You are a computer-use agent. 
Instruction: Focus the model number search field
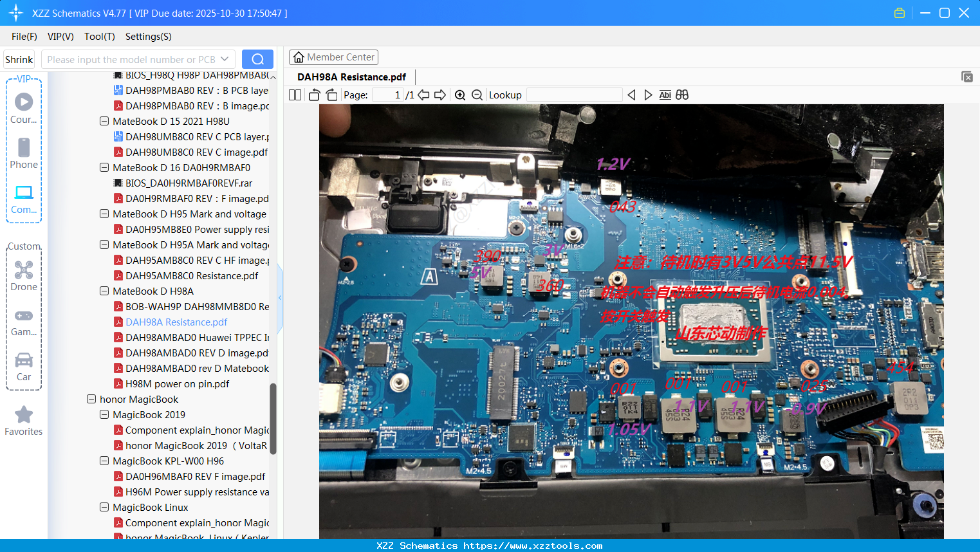point(130,59)
